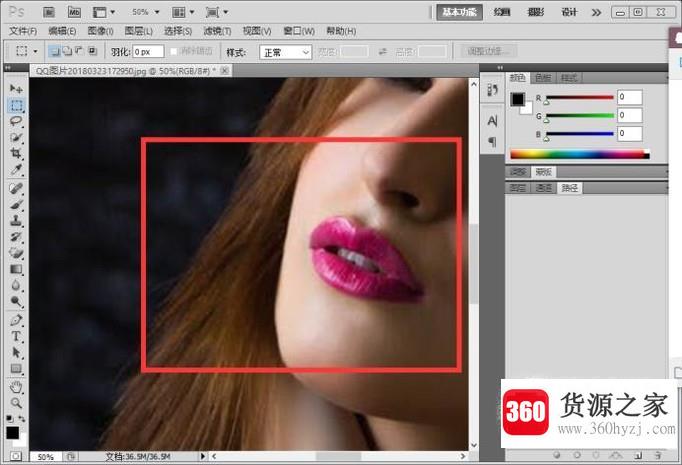Image resolution: width=682 pixels, height=465 pixels.
Task: Open the 窗口(W) menu
Action: 299,31
